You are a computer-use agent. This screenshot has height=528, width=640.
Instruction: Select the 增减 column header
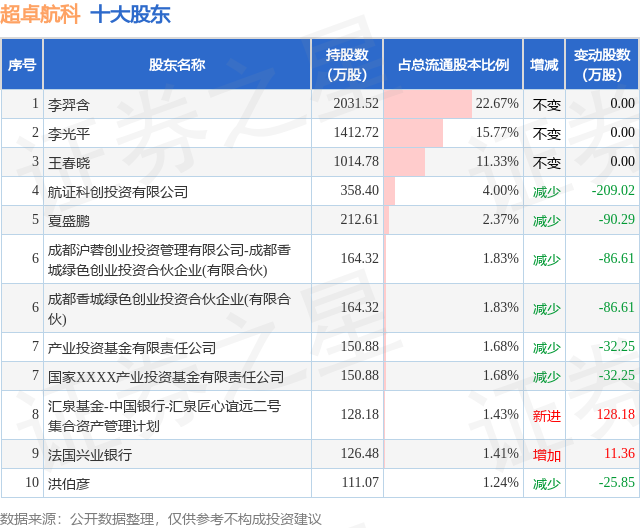point(544,64)
